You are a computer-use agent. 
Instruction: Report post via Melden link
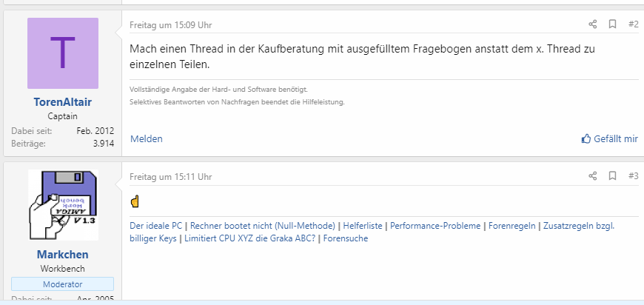[146, 138]
